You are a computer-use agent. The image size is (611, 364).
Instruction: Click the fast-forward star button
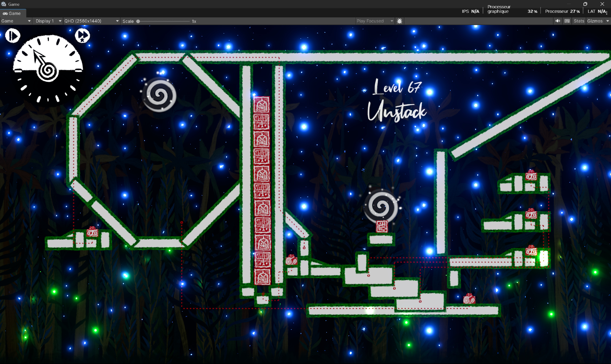(x=82, y=36)
